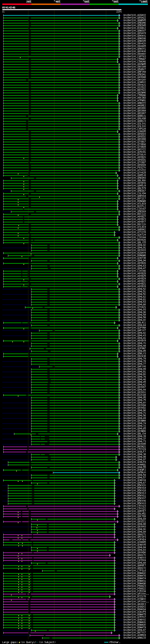
Task: Click the purple alignment bar for UniRef100_A0MMC8
Action: [x=75, y=636]
